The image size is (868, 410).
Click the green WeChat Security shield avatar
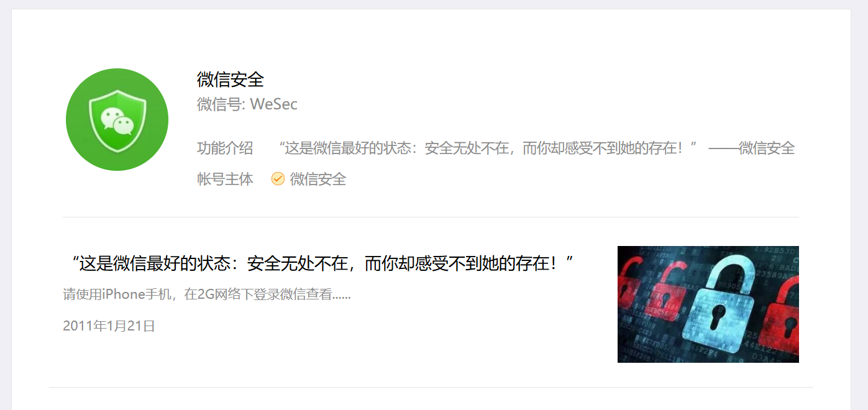(117, 119)
